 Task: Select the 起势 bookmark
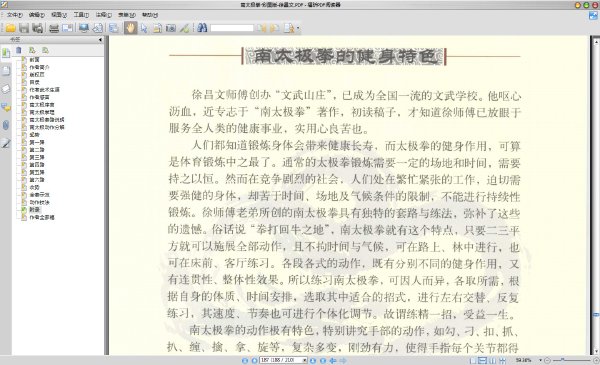pyautogui.click(x=34, y=135)
